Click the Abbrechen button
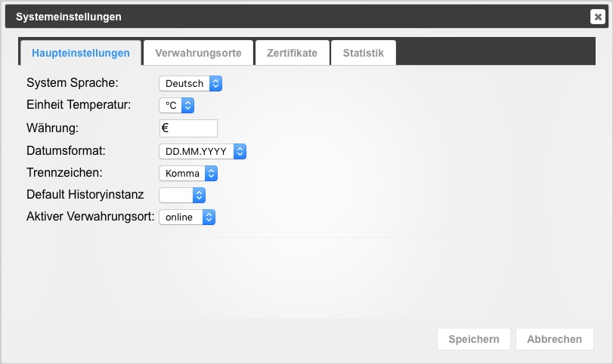613x364 pixels. [554, 339]
